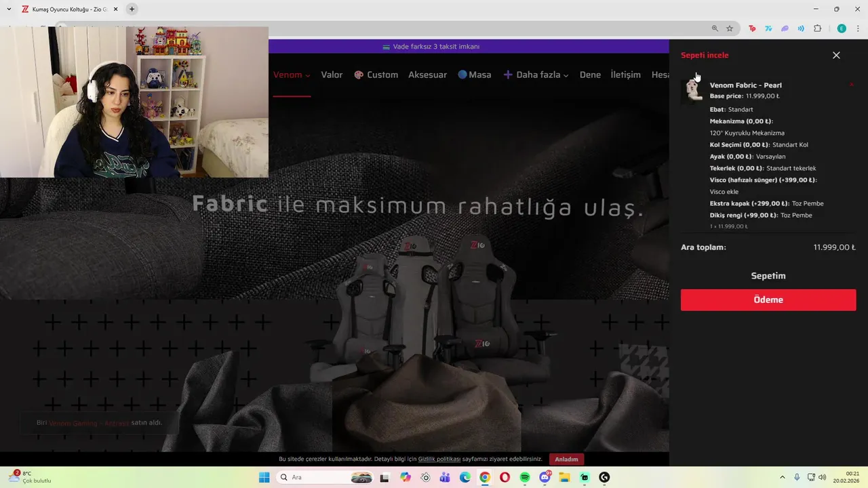This screenshot has width=868, height=488.
Task: Open the Chrome three-dot menu
Action: pyautogui.click(x=858, y=28)
